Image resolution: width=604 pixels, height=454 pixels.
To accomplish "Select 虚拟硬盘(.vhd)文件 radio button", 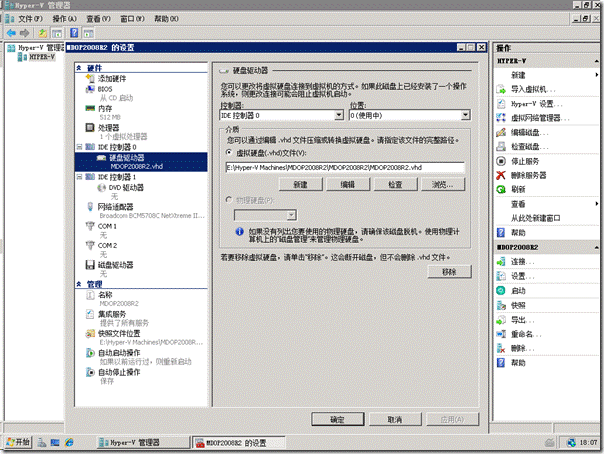I will coord(229,153).
